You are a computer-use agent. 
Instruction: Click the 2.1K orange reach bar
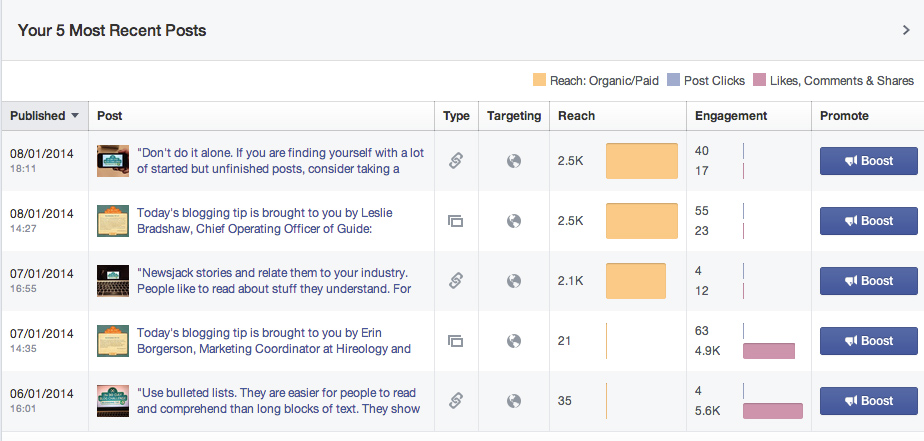(636, 281)
